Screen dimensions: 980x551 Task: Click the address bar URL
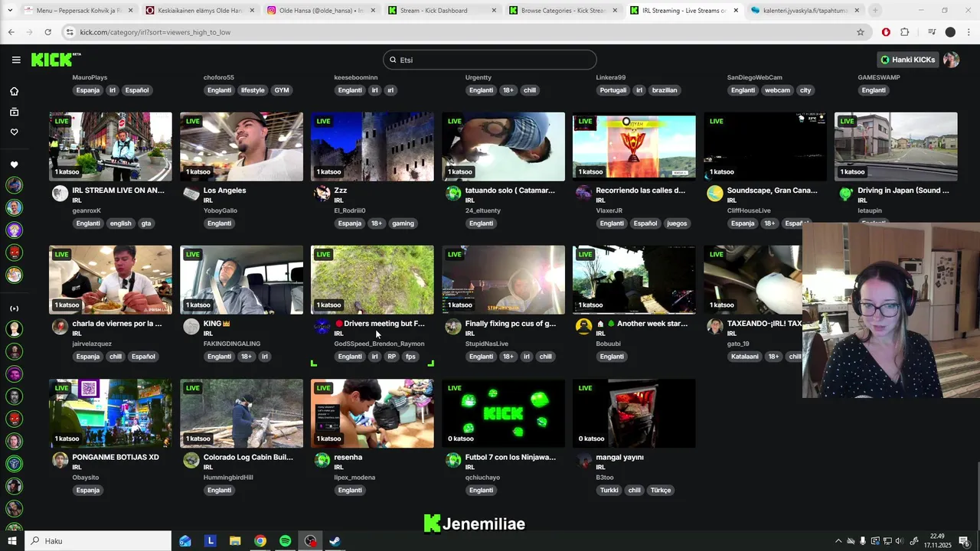(155, 32)
